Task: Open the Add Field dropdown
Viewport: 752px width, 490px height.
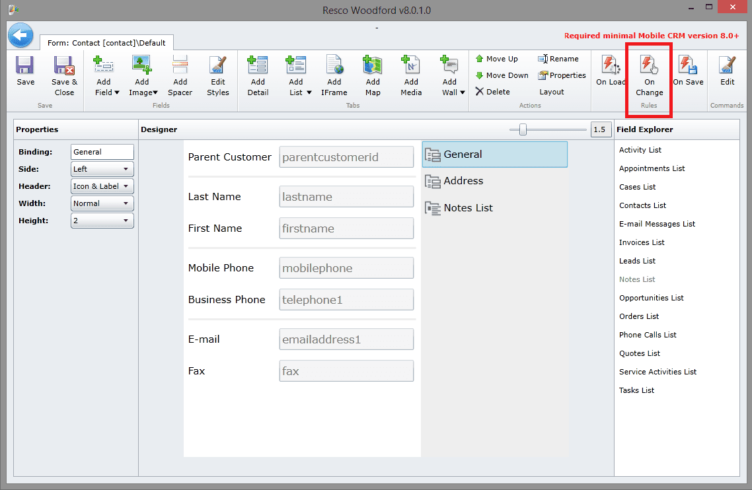Action: [x=106, y=75]
